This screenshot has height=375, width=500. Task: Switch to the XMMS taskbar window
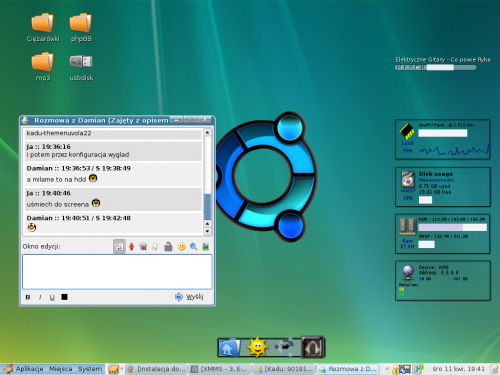click(220, 369)
